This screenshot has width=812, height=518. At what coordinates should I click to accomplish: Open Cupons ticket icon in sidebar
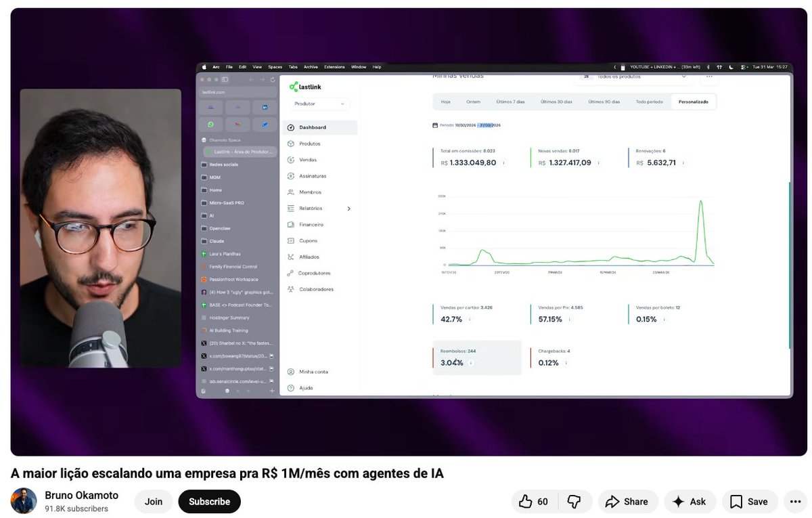click(x=291, y=240)
